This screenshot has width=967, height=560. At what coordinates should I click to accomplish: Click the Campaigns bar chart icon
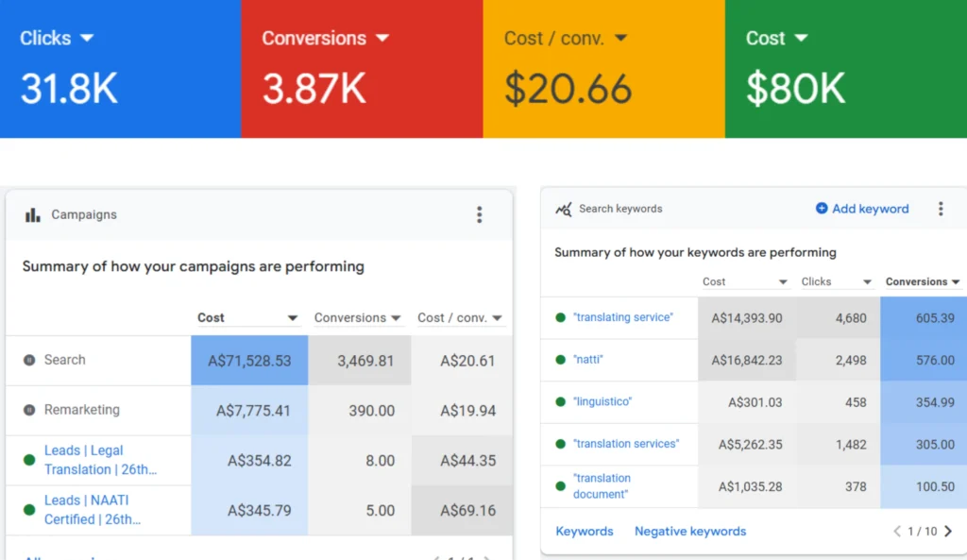(x=32, y=215)
